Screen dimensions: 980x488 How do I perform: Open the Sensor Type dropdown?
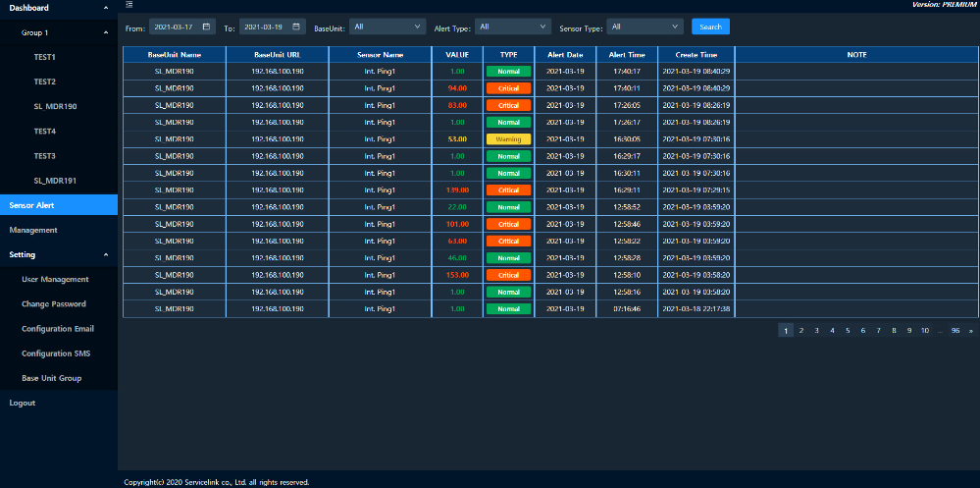[x=644, y=27]
